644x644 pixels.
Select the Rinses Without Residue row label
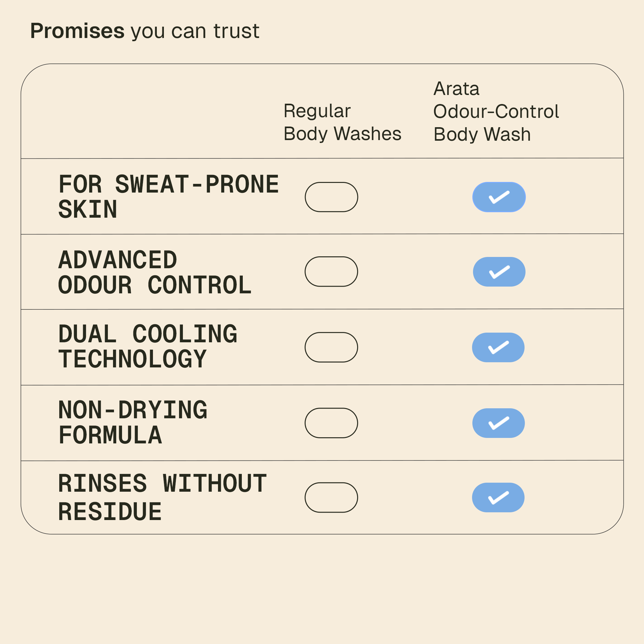[x=162, y=497]
